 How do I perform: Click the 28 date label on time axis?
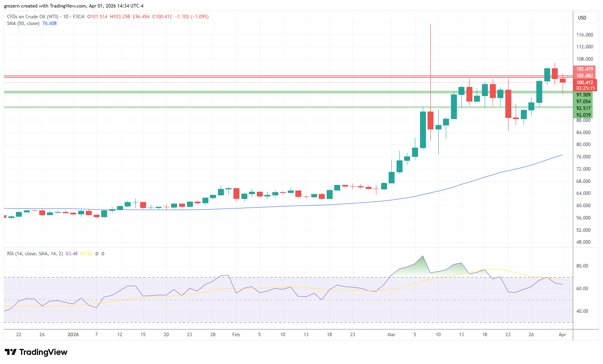click(213, 335)
